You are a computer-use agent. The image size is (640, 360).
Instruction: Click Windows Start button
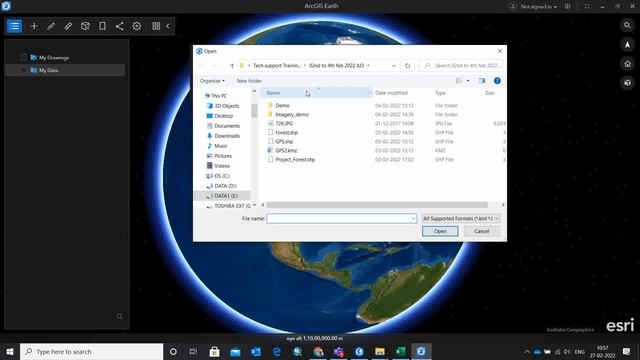10,351
